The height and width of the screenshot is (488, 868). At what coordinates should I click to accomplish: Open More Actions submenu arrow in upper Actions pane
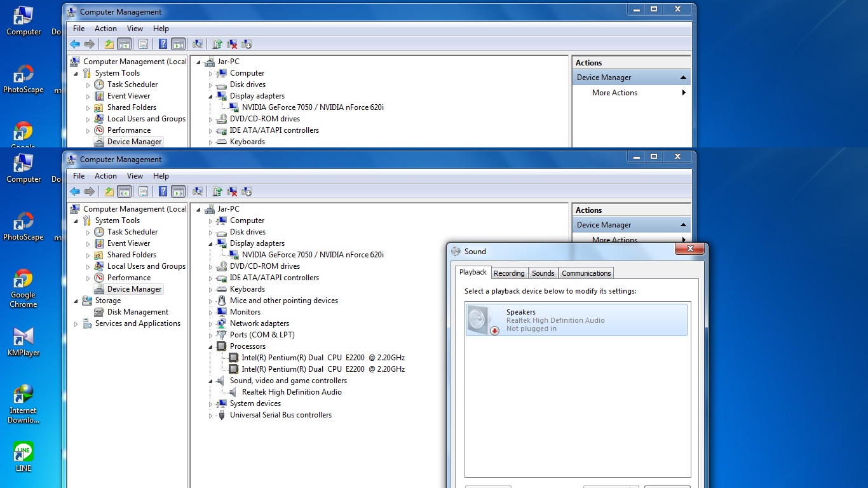tap(684, 93)
